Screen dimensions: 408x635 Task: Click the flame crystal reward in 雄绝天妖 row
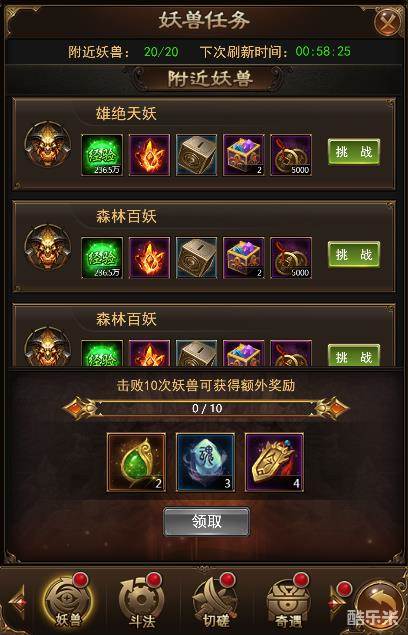pyautogui.click(x=149, y=155)
